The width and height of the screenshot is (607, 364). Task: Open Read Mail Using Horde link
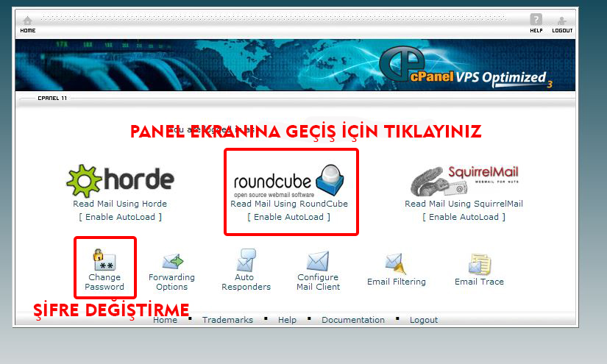(120, 204)
